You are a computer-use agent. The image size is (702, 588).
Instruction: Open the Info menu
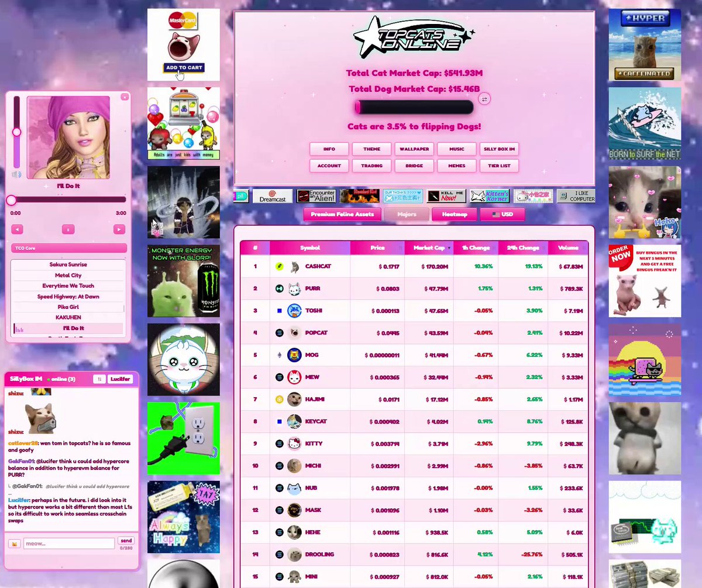pos(329,149)
